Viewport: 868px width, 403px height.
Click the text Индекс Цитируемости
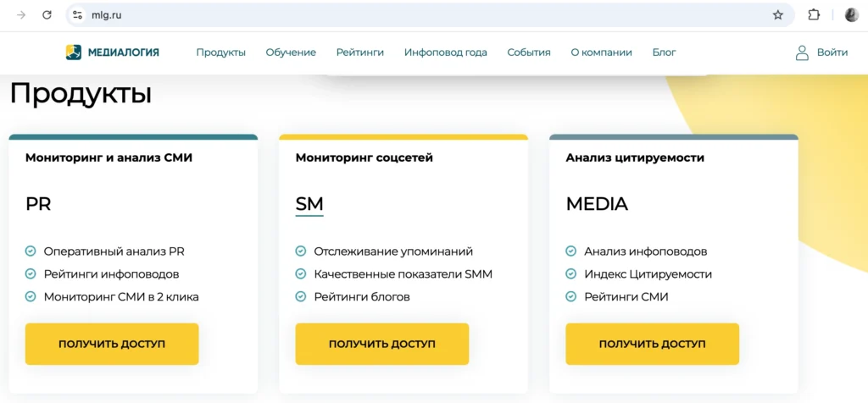[x=648, y=274]
